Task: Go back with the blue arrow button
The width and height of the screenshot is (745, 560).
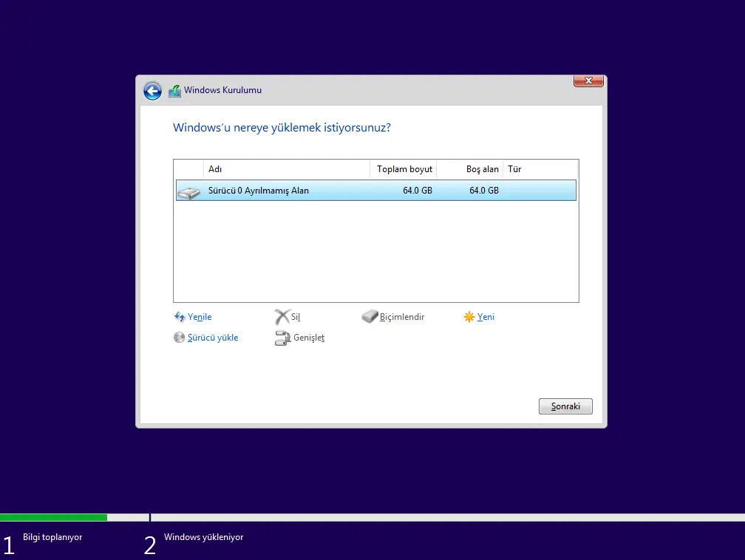Action: (x=152, y=91)
